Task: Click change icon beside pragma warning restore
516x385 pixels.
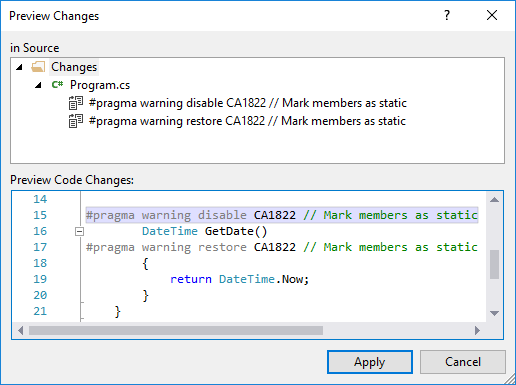Action: point(76,121)
